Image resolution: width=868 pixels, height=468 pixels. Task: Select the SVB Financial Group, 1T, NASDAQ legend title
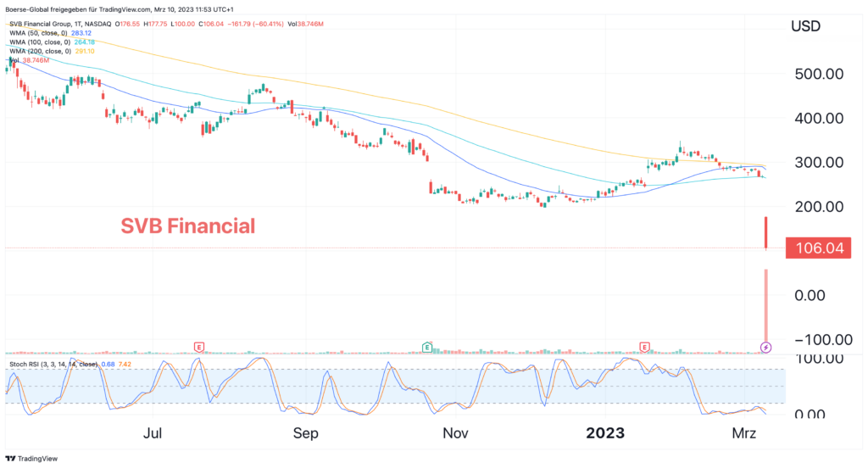coord(60,25)
